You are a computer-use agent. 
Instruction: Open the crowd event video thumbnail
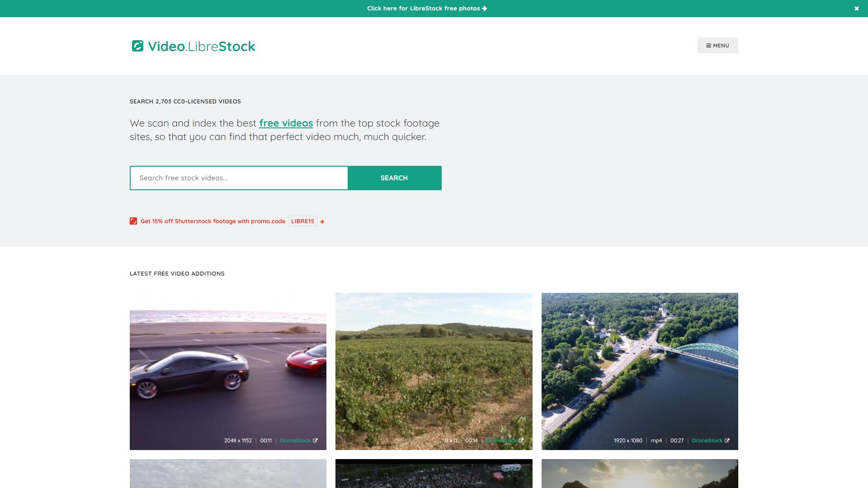coord(434,474)
